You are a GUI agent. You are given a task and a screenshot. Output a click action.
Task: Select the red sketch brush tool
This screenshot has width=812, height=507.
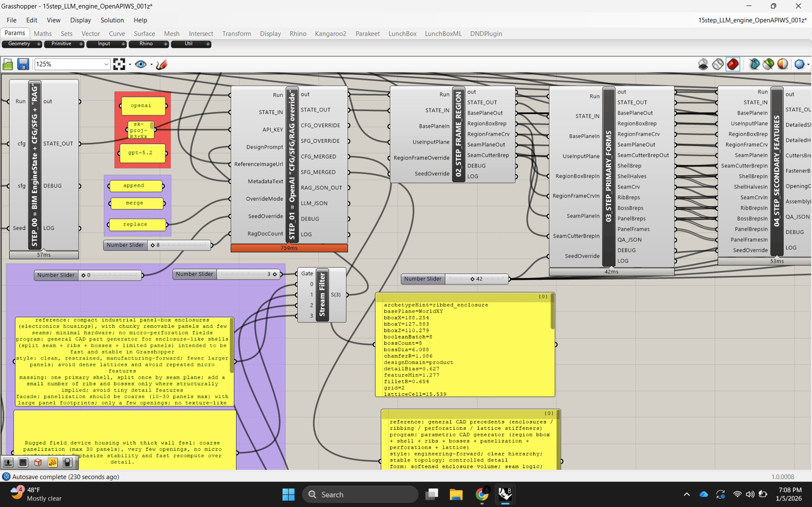click(x=161, y=64)
